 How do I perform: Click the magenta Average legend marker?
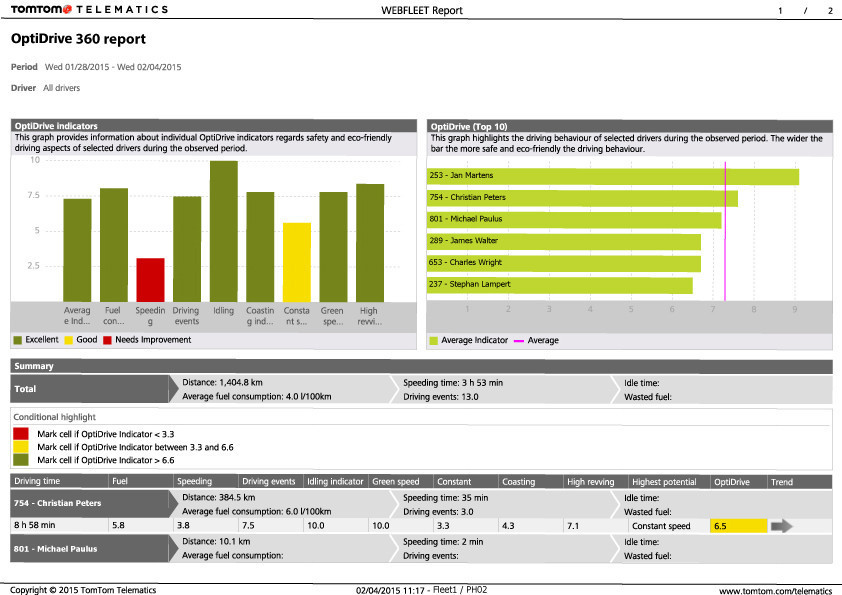pyautogui.click(x=519, y=340)
